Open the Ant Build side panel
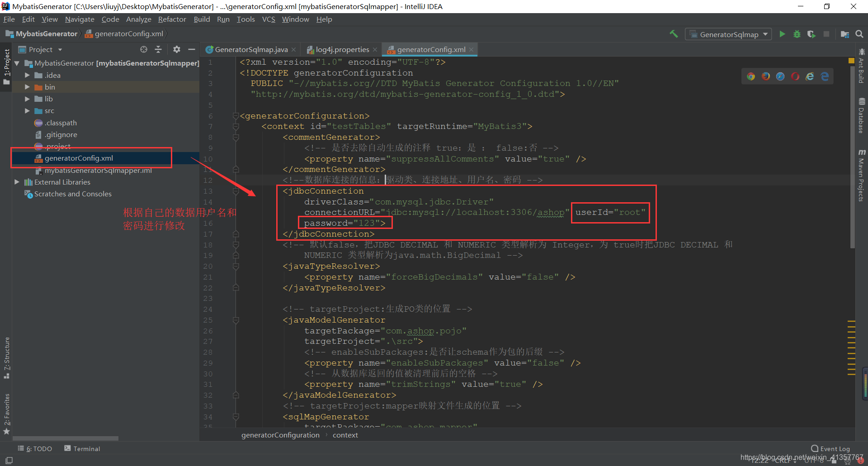This screenshot has height=466, width=868. click(x=862, y=66)
